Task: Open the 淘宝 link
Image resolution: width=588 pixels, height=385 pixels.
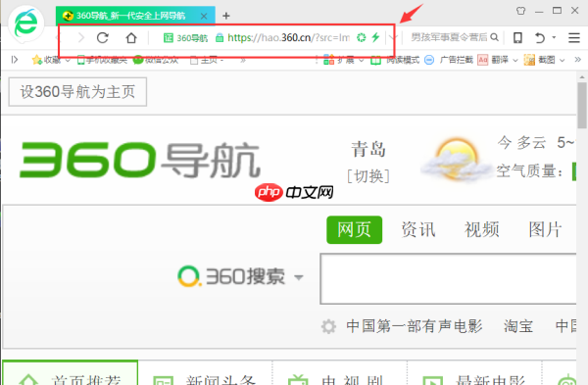Action: pos(518,326)
